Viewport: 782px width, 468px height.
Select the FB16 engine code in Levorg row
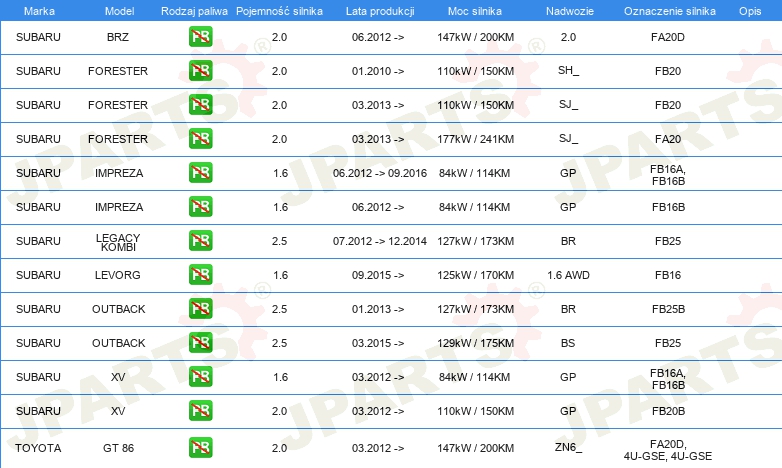(668, 275)
